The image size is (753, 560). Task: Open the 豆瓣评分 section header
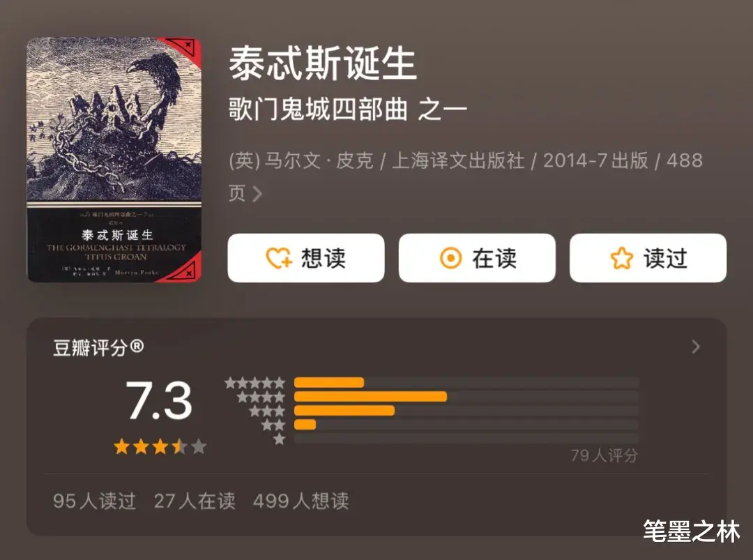coord(98,347)
